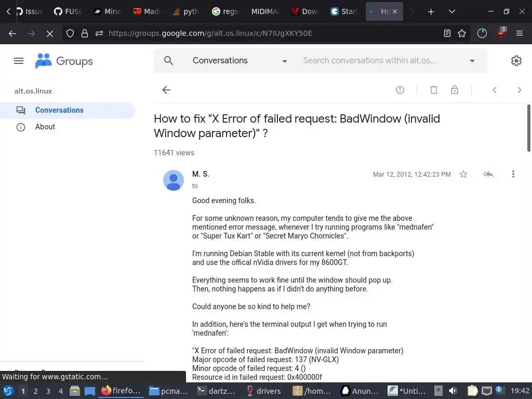
Task: Go to the newer conversation chevron
Action: click(495, 90)
